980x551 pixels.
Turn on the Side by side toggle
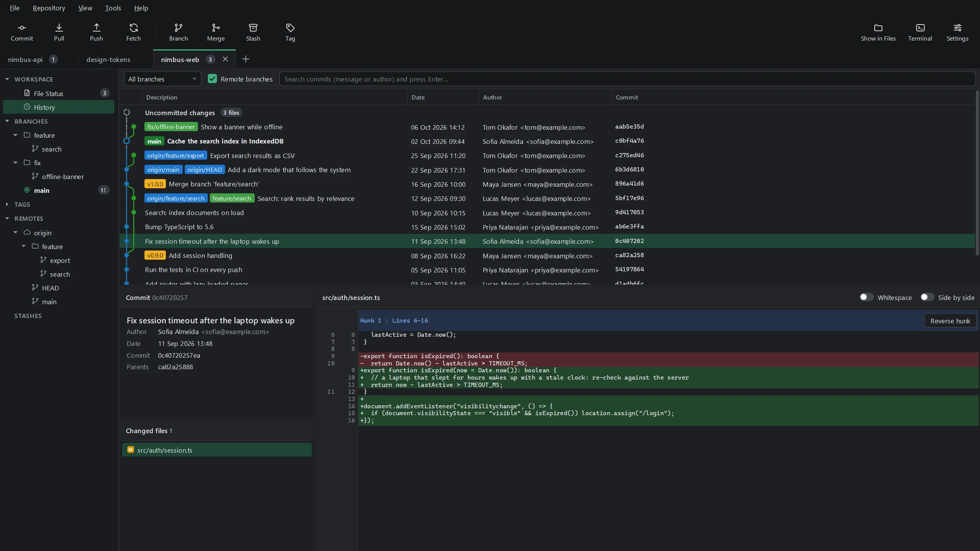click(927, 297)
